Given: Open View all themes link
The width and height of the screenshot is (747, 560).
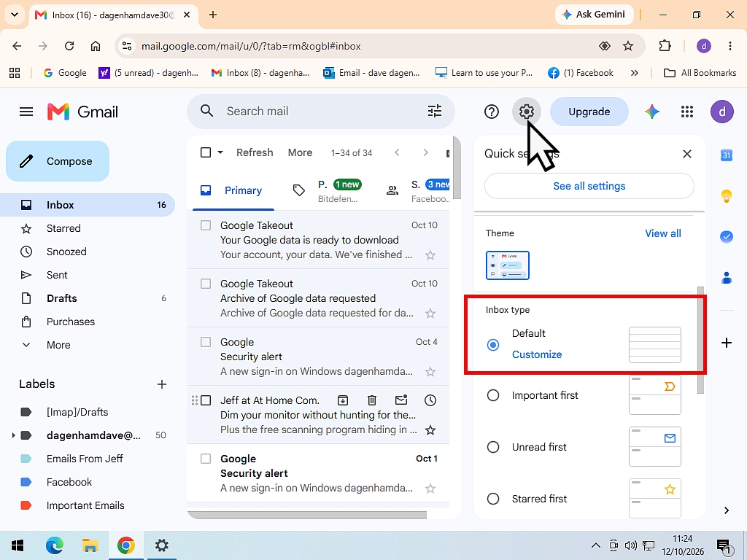Looking at the screenshot, I should coord(662,233).
